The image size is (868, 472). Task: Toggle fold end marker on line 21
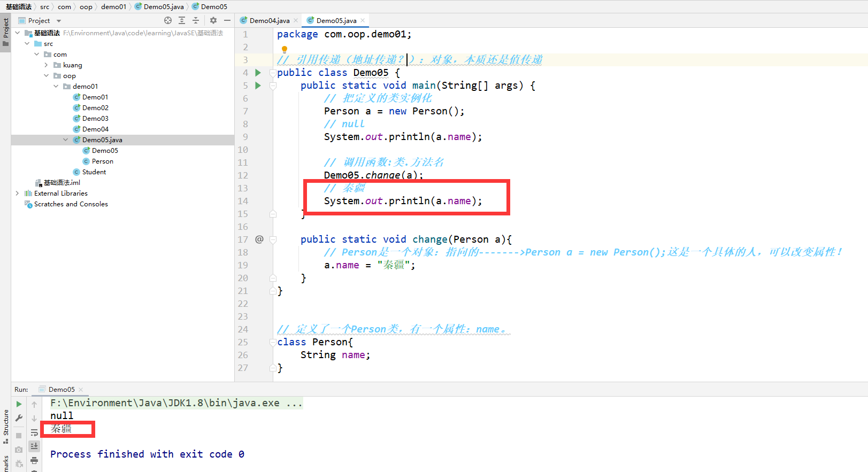pos(273,291)
